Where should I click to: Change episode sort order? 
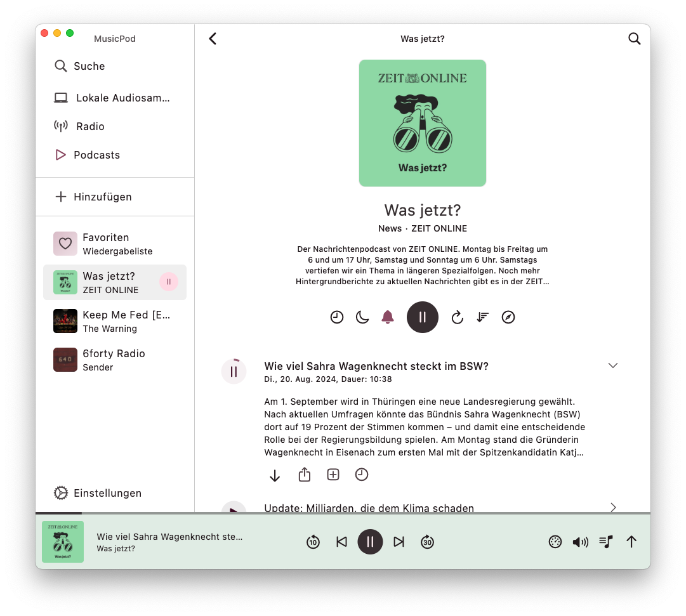[x=482, y=317]
